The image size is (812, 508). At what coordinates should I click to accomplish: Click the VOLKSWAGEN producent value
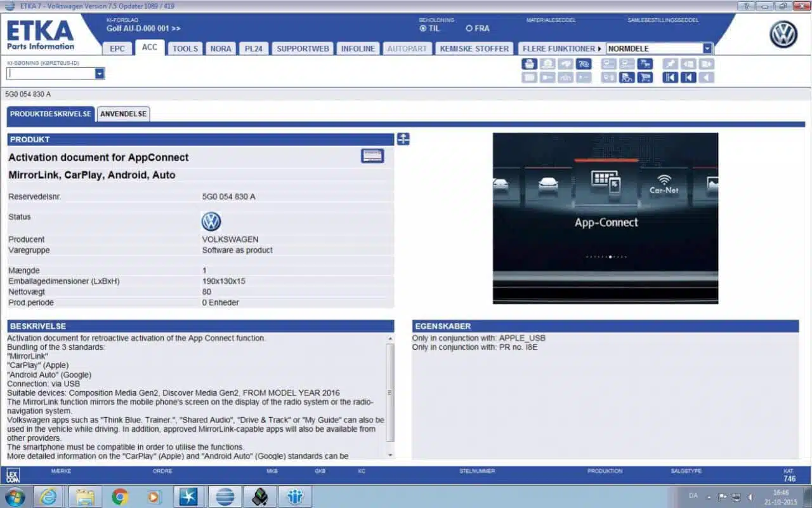(x=230, y=239)
